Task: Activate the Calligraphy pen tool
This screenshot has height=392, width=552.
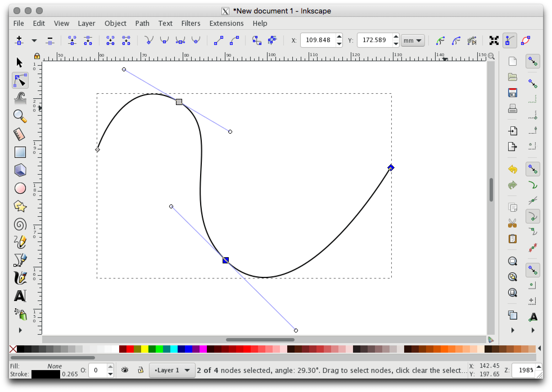Action: 20,278
